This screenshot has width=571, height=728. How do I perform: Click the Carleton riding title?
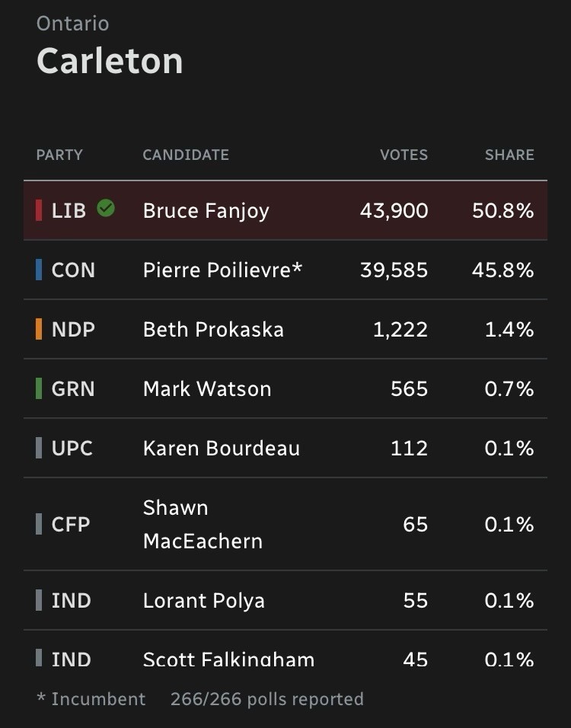click(110, 61)
